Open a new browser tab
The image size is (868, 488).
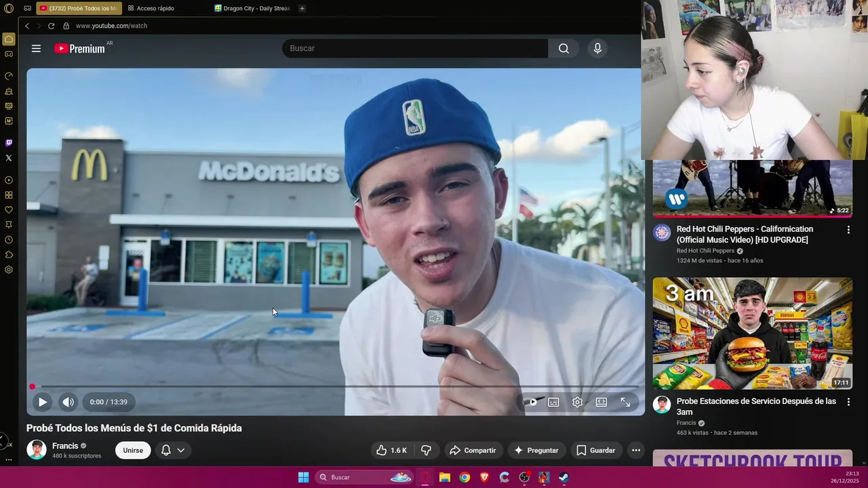point(302,8)
